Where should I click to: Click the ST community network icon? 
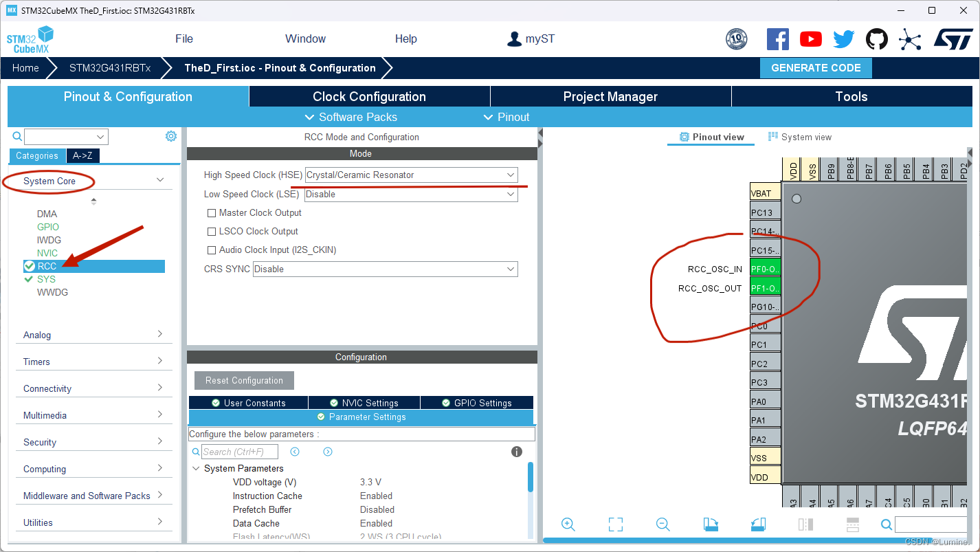point(909,39)
